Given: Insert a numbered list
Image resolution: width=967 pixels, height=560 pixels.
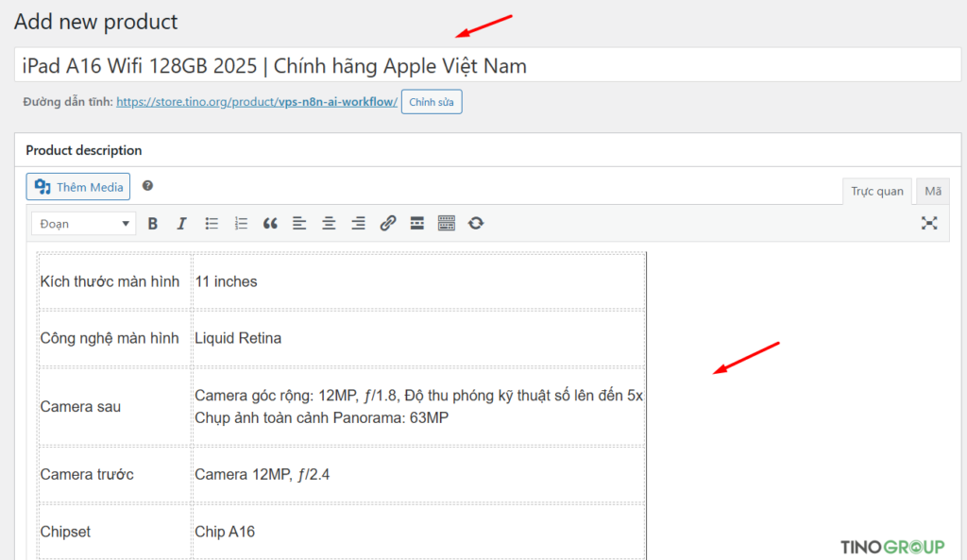Looking at the screenshot, I should pos(241,223).
